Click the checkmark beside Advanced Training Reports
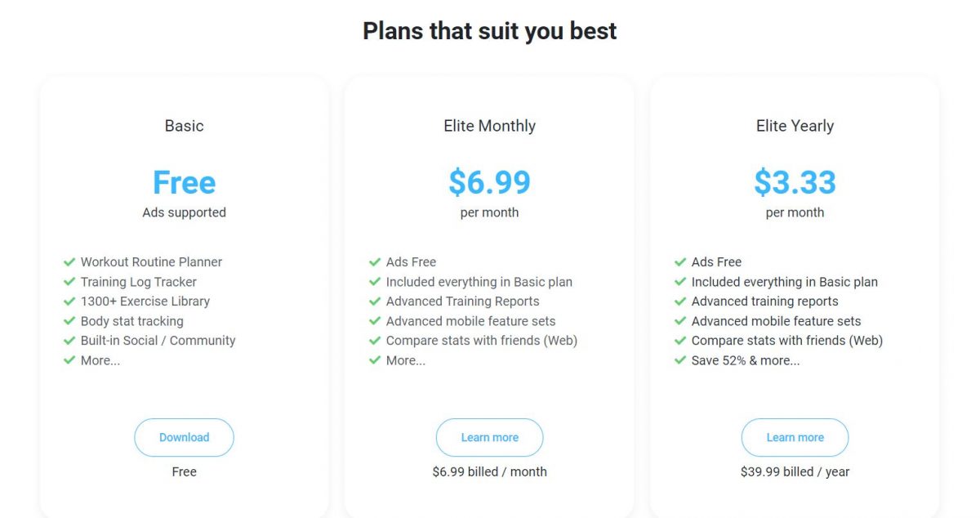 click(375, 301)
